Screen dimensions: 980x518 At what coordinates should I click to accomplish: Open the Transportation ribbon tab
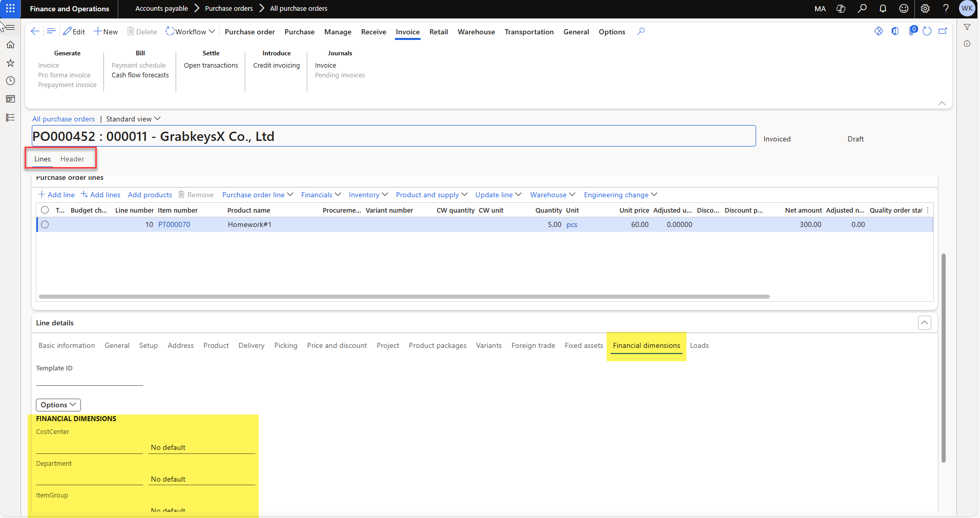[x=529, y=32]
